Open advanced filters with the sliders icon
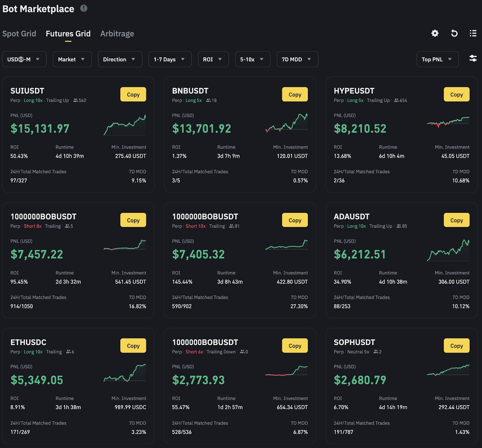Image resolution: width=482 pixels, height=448 pixels. pyautogui.click(x=473, y=59)
